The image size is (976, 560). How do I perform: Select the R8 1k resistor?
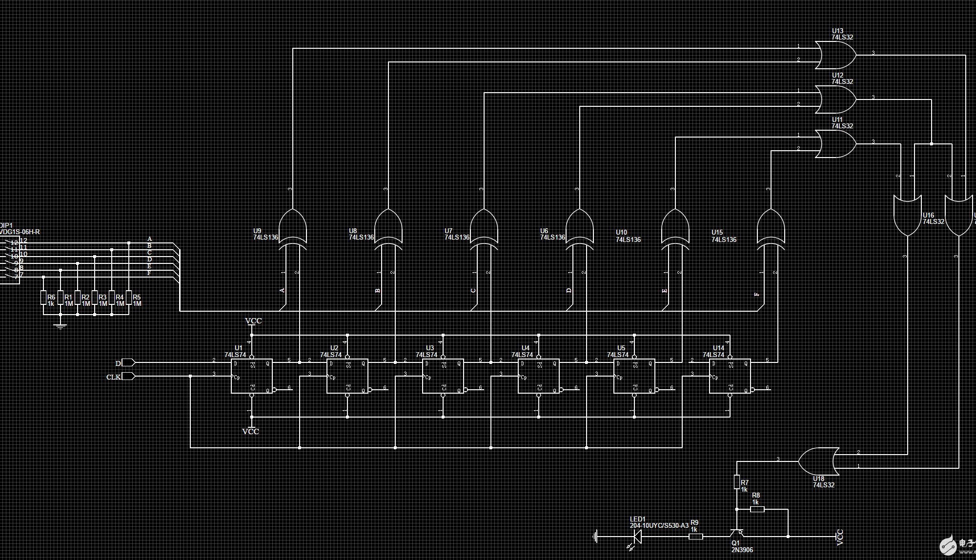[757, 509]
